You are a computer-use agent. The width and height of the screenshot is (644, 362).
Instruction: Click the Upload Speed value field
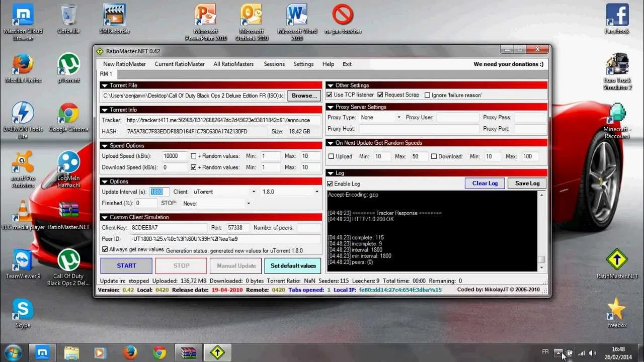(175, 156)
